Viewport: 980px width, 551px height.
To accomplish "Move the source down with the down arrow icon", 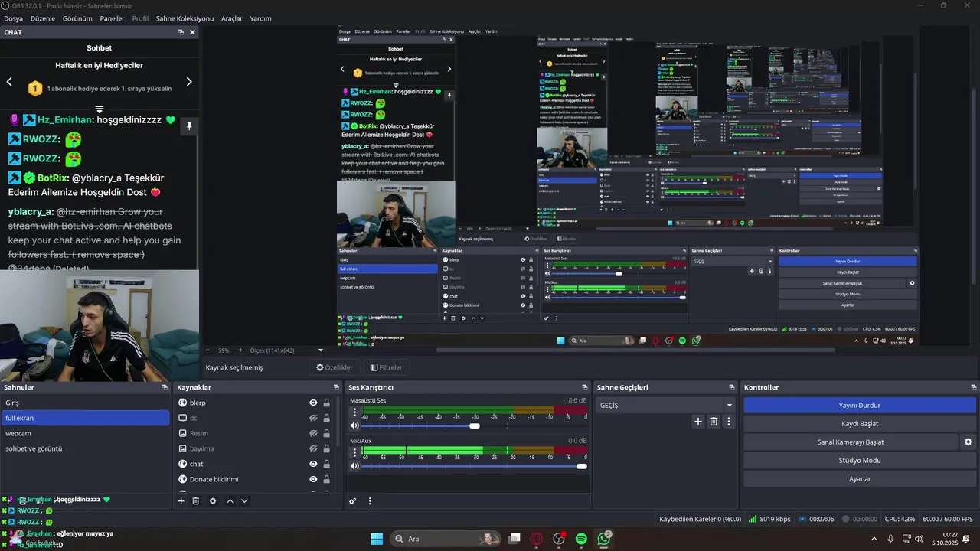I will coord(244,501).
